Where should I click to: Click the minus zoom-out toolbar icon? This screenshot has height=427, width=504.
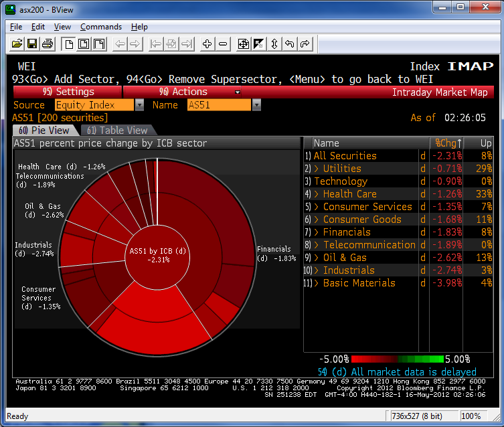[x=223, y=44]
